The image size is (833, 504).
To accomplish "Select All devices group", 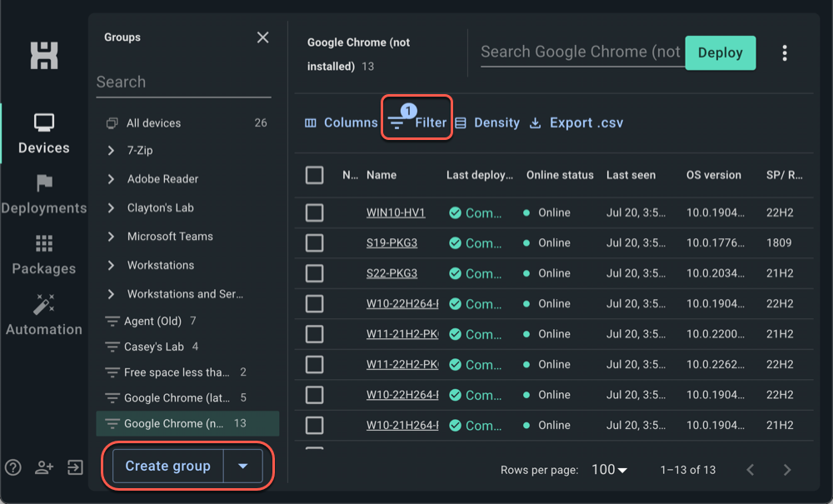I will (187, 122).
